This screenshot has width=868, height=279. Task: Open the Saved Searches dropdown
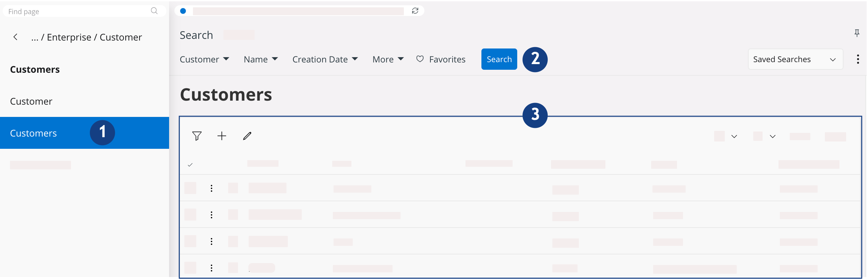pyautogui.click(x=795, y=59)
